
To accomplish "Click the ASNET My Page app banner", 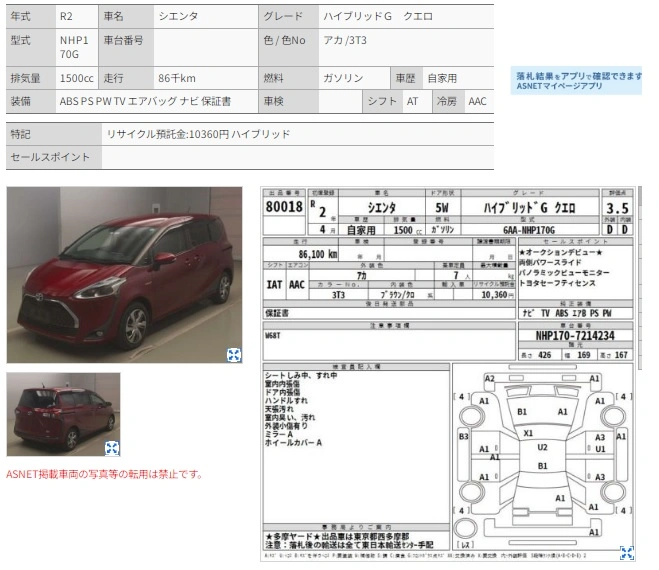I will (576, 81).
